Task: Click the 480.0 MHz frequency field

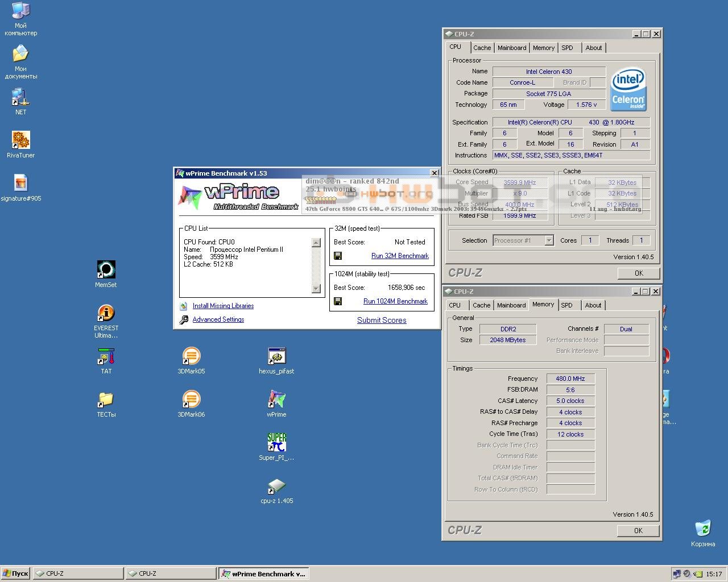Action: click(x=570, y=379)
